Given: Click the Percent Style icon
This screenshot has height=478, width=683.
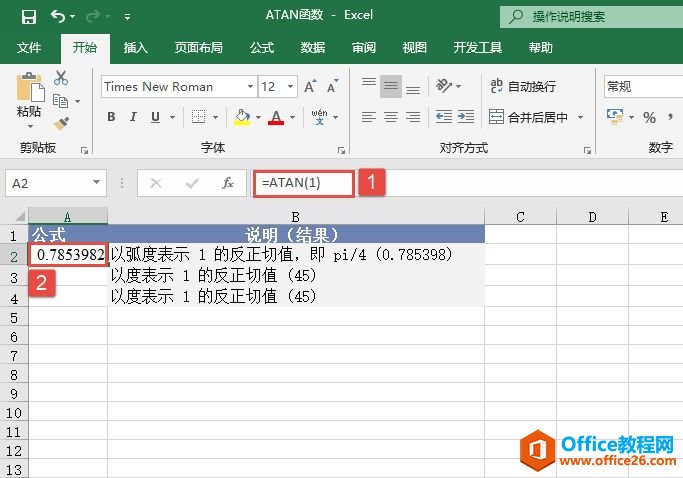Looking at the screenshot, I should click(x=649, y=117).
